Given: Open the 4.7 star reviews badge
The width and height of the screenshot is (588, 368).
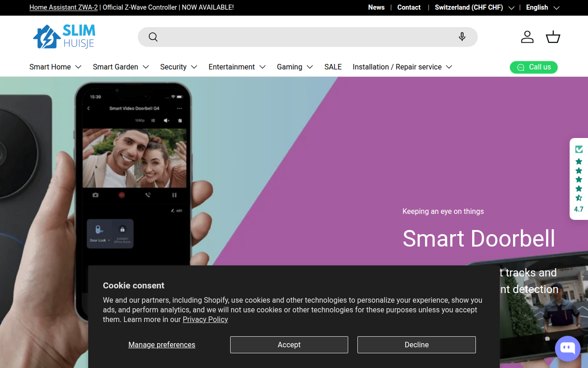Looking at the screenshot, I should [579, 179].
